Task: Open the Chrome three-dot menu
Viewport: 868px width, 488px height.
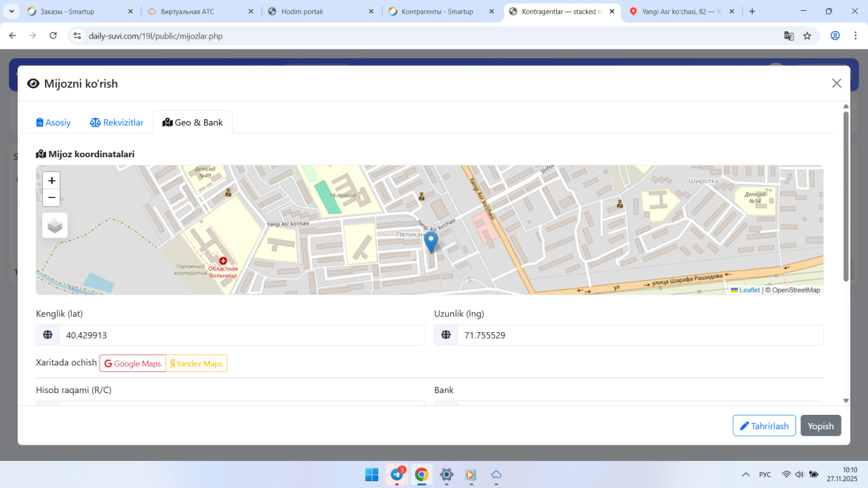Action: pos(854,36)
